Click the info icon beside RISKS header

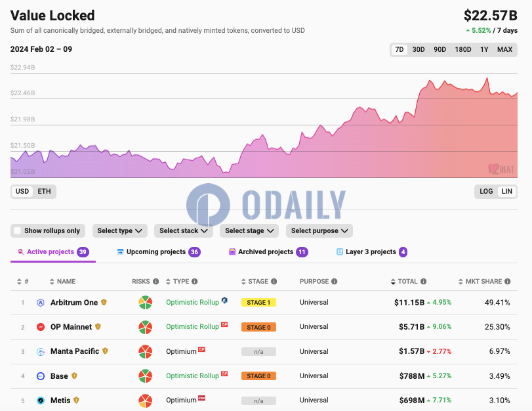pyautogui.click(x=155, y=281)
